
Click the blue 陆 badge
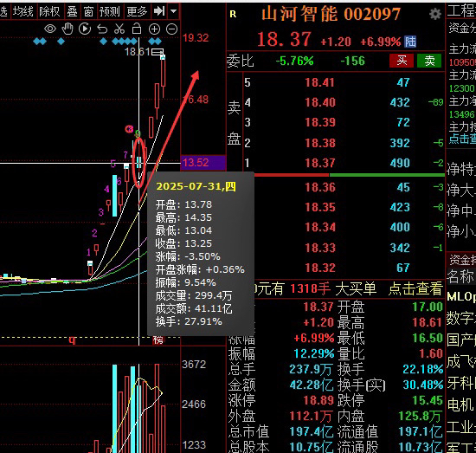tap(410, 42)
